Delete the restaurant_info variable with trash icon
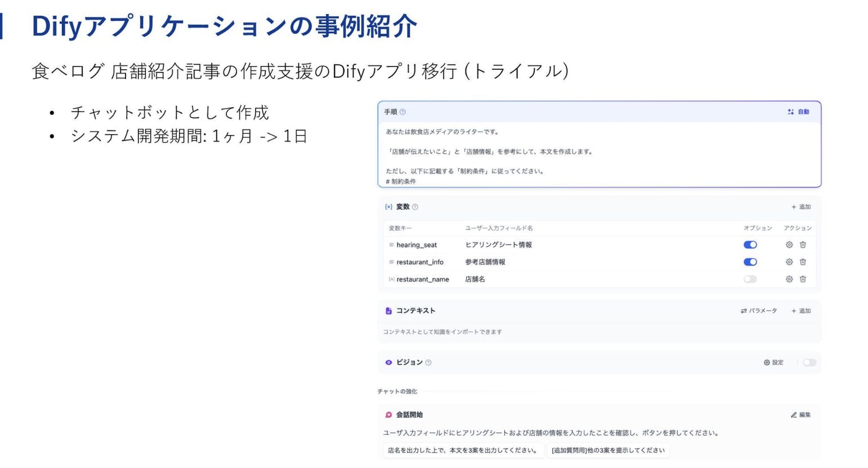This screenshot has height=468, width=868. (803, 262)
